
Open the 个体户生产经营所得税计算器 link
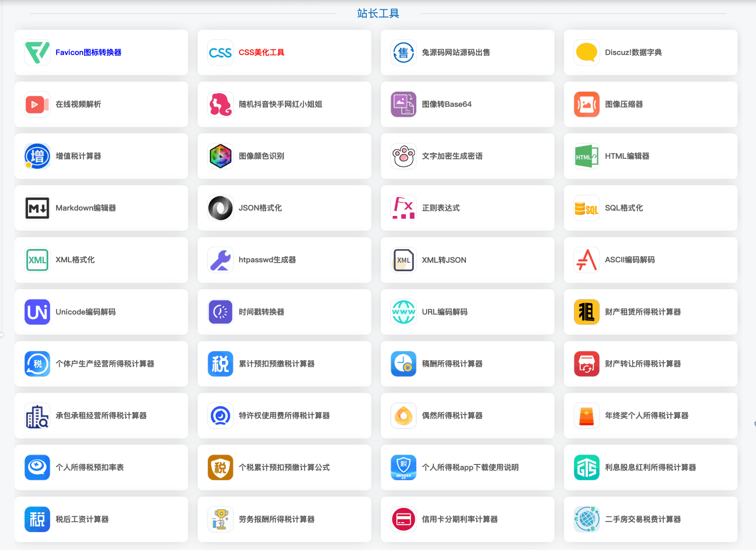105,364
